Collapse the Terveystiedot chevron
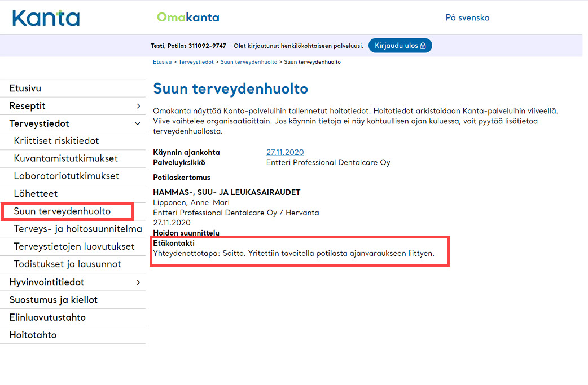The height and width of the screenshot is (385, 588). 138,123
